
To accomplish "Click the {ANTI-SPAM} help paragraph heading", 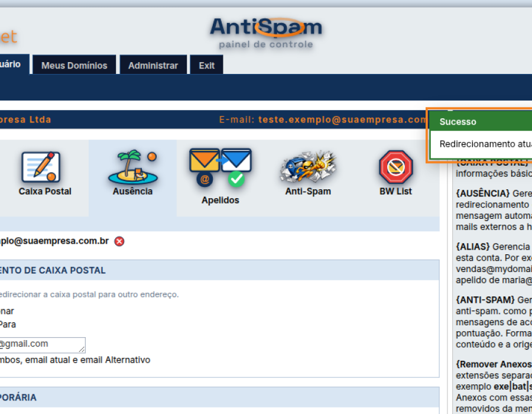I will [485, 300].
